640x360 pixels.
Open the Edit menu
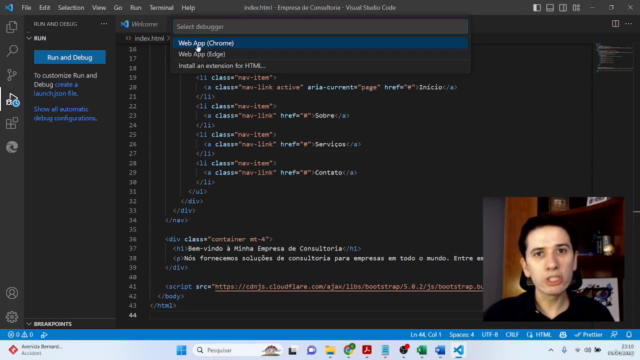44,8
